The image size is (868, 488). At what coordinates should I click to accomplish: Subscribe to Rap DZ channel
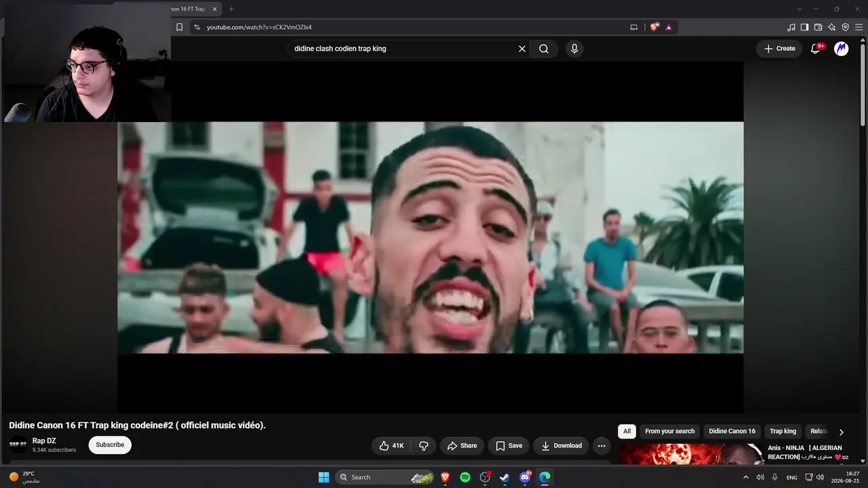point(110,445)
